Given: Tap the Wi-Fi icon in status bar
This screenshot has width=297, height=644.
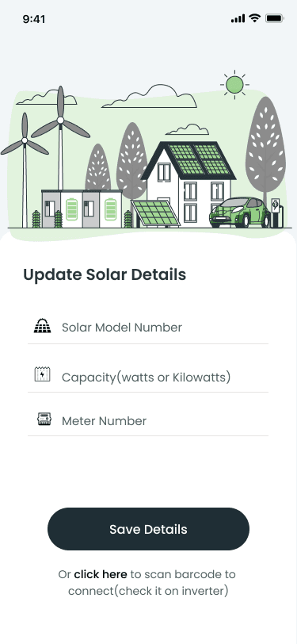Looking at the screenshot, I should 255,18.
